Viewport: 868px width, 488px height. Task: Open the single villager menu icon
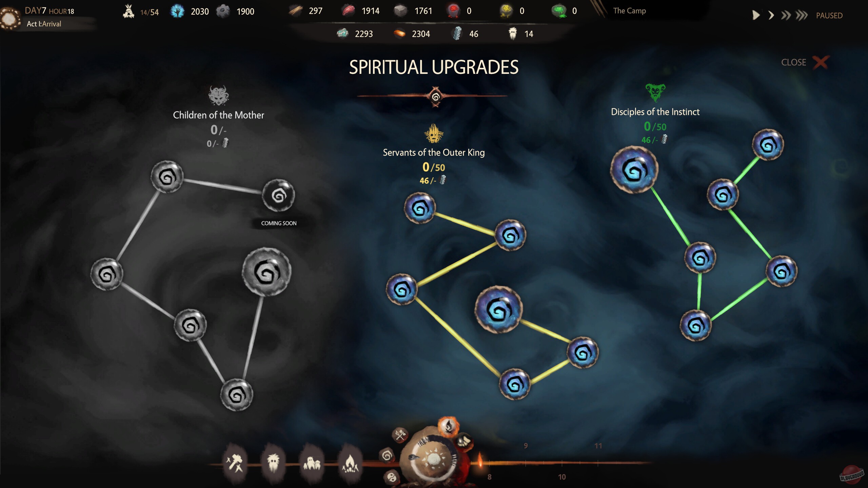[x=273, y=463]
